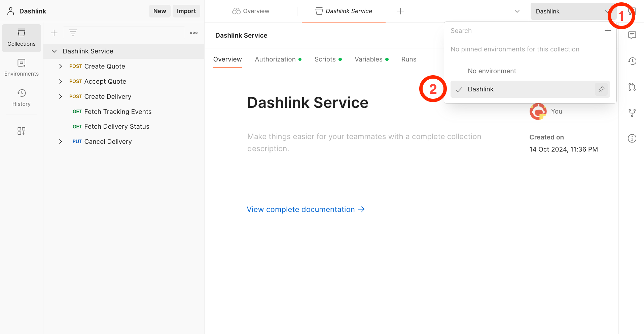Image resolution: width=644 pixels, height=334 pixels.
Task: Select Environments in the left sidebar
Action: 21,67
